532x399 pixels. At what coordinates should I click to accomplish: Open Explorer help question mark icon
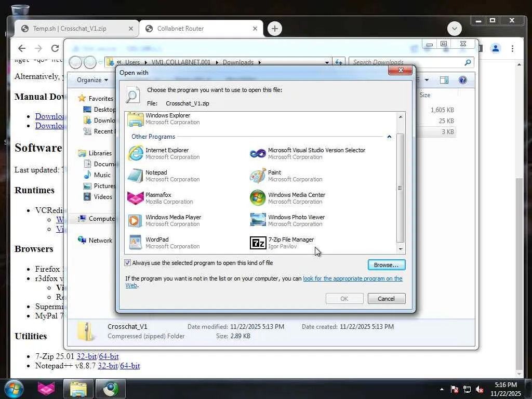point(462,79)
